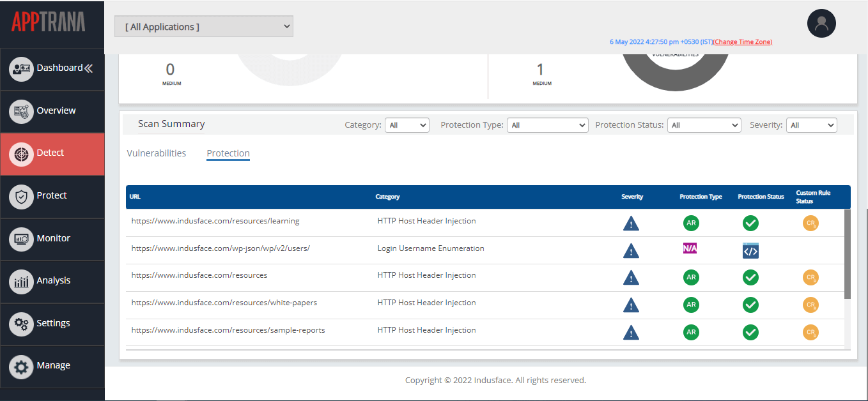Click the Detect radar icon
868x401 pixels.
(x=22, y=153)
